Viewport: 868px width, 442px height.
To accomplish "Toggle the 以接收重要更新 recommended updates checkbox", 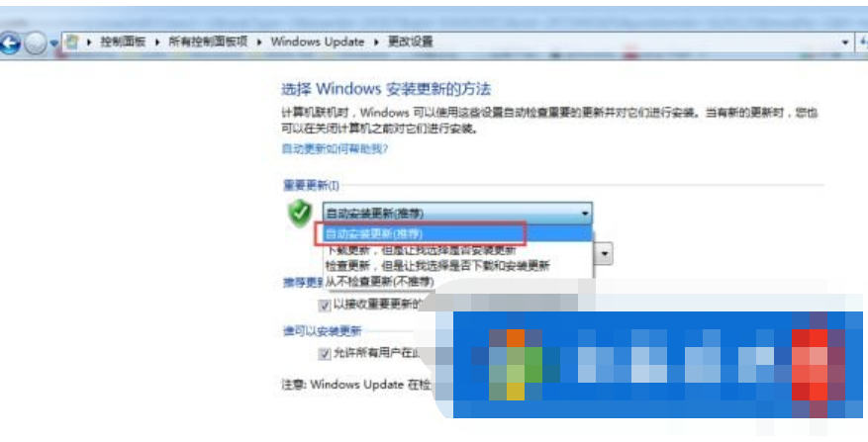I will 325,306.
